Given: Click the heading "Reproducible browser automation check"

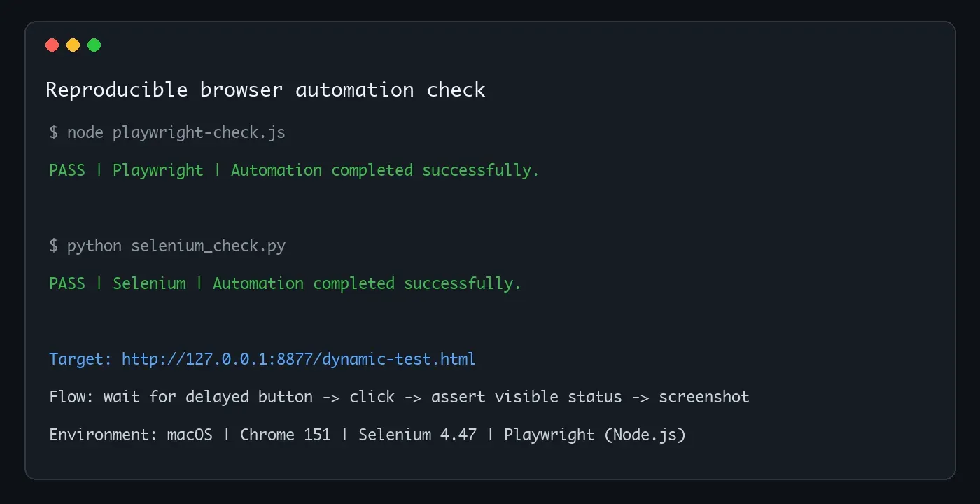Looking at the screenshot, I should (265, 90).
